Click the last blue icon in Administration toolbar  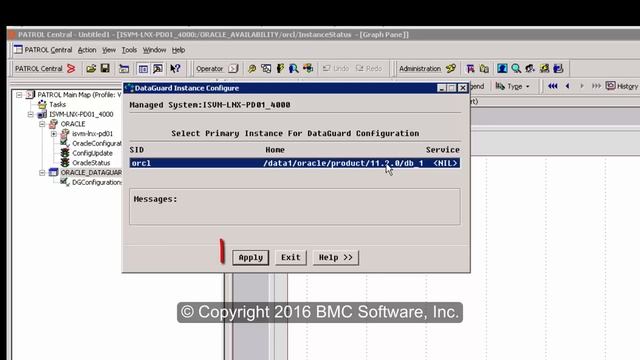point(558,69)
